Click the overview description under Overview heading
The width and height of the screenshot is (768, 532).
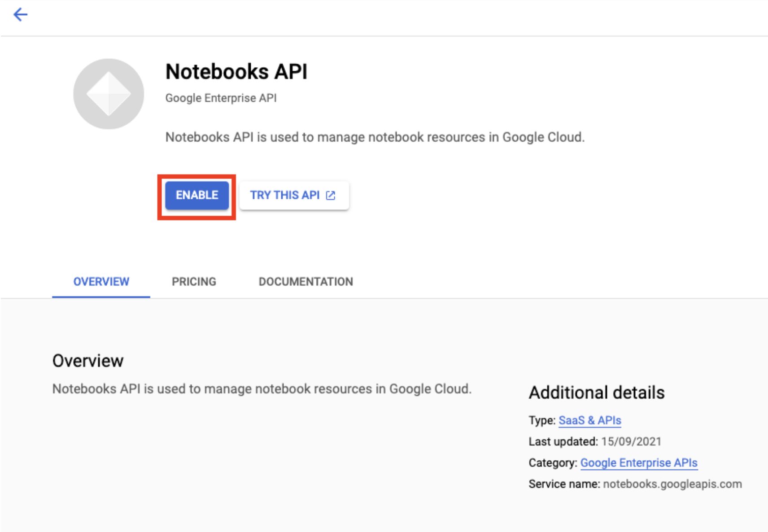(262, 389)
